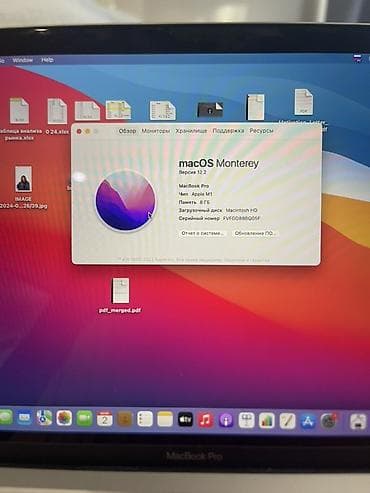370x493 pixels.
Task: Select the pdf_merged.pdf file on desktop
Action: pyautogui.click(x=120, y=296)
